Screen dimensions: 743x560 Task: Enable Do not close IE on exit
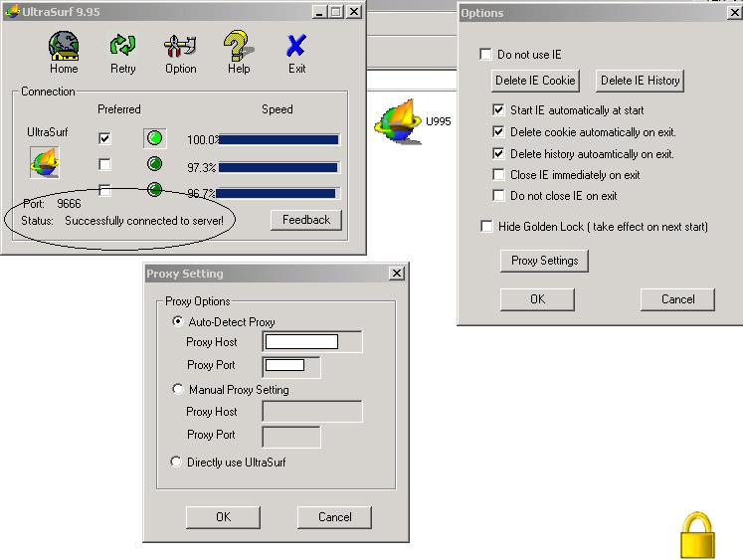point(498,195)
